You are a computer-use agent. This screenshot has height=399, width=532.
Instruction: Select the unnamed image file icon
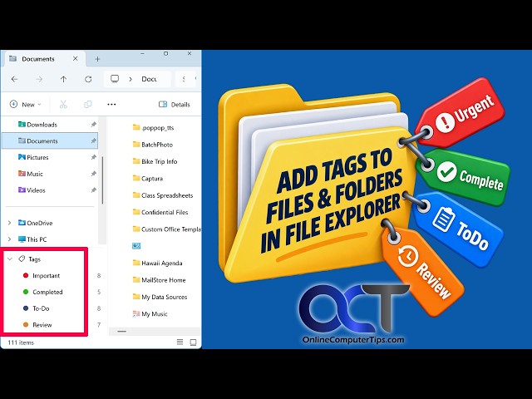[136, 246]
